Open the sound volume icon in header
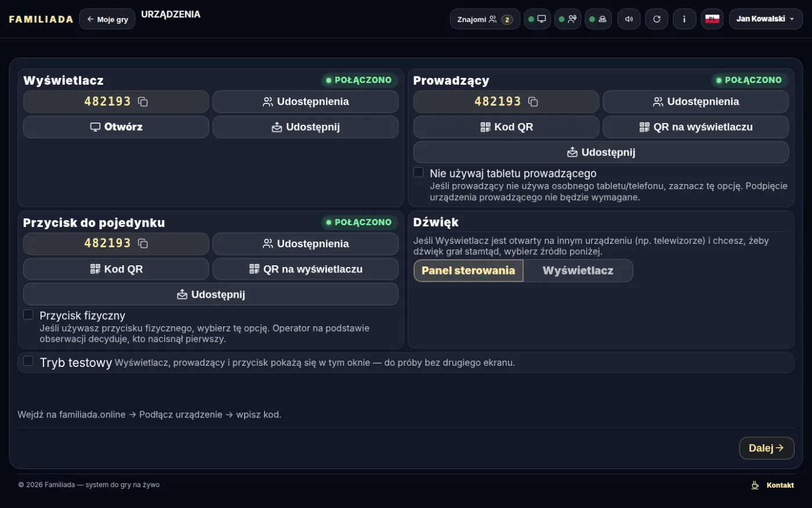 point(629,19)
